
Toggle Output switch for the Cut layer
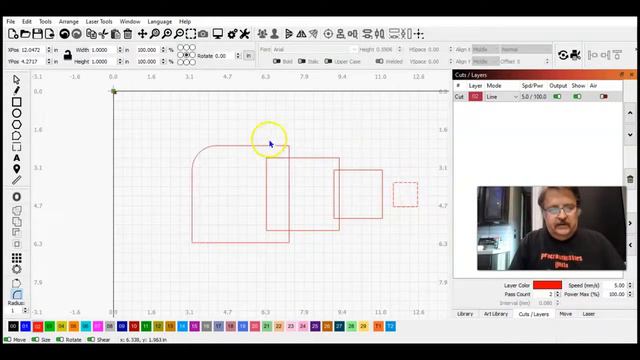[x=557, y=97]
